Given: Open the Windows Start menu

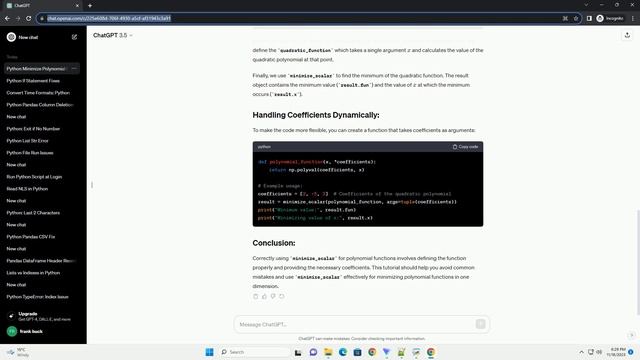Looking at the screenshot, I should (x=209, y=352).
